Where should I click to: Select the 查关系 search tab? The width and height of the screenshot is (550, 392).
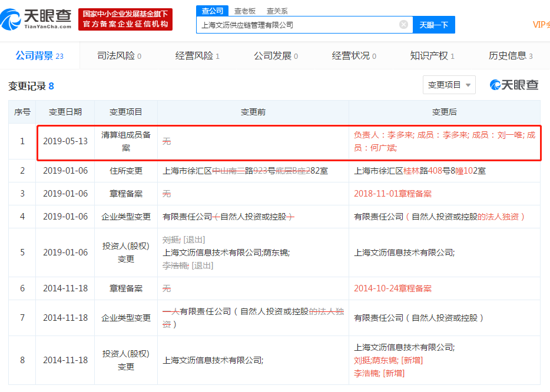tap(277, 11)
